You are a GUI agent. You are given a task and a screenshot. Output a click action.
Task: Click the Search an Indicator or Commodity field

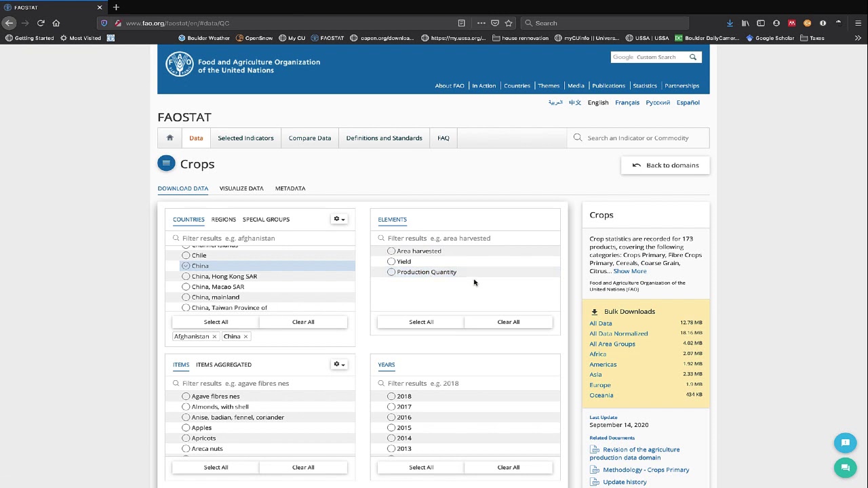pos(638,138)
